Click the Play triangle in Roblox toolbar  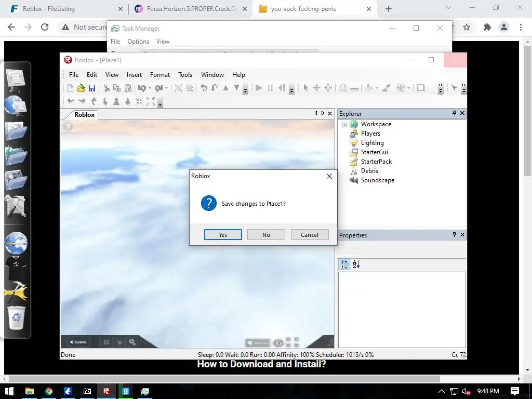click(x=259, y=88)
